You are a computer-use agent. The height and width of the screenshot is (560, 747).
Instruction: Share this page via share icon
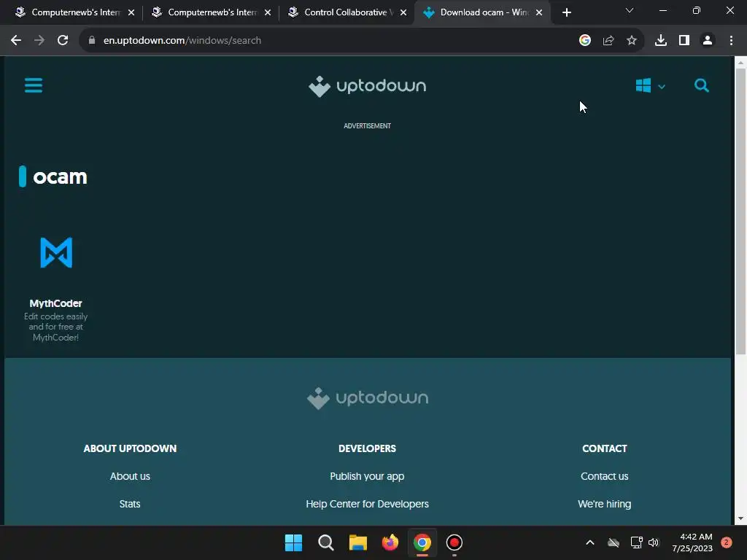tap(608, 41)
